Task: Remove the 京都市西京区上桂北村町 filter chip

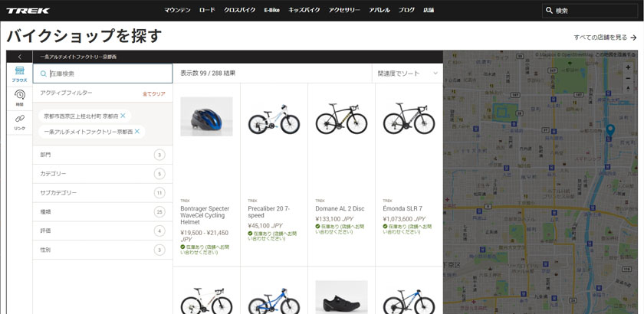Action: [x=123, y=116]
